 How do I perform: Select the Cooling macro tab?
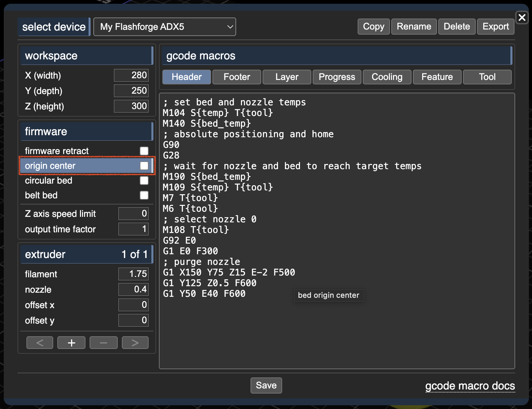click(x=387, y=77)
